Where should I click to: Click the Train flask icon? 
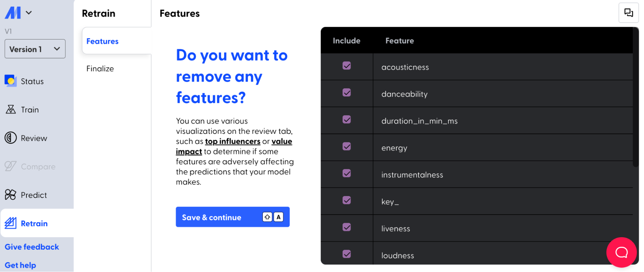coord(11,109)
